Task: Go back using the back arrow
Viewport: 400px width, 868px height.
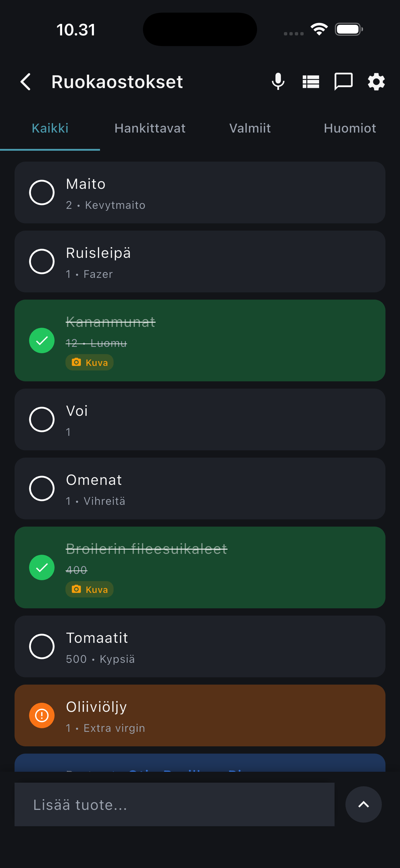Action: [x=26, y=81]
